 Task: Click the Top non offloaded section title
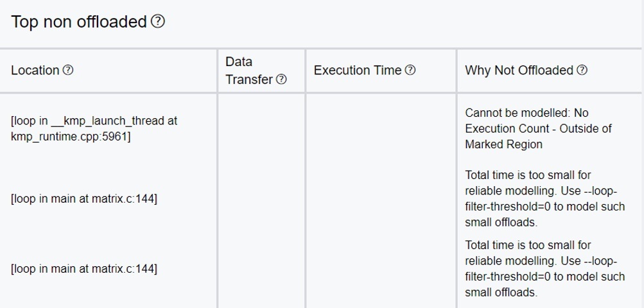[78, 21]
